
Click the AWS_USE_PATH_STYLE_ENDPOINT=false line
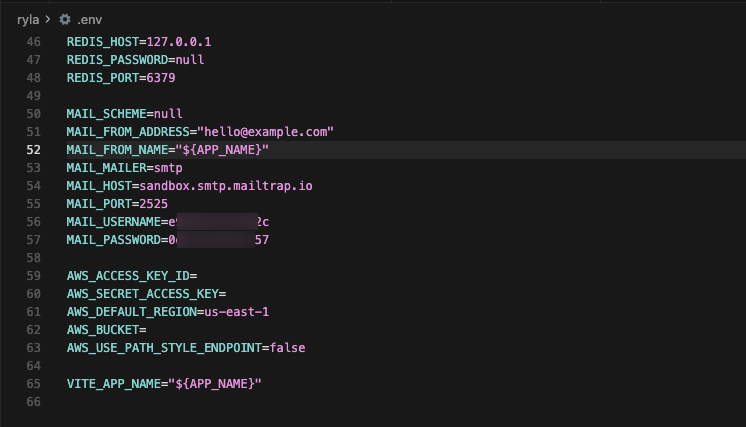click(x=186, y=348)
